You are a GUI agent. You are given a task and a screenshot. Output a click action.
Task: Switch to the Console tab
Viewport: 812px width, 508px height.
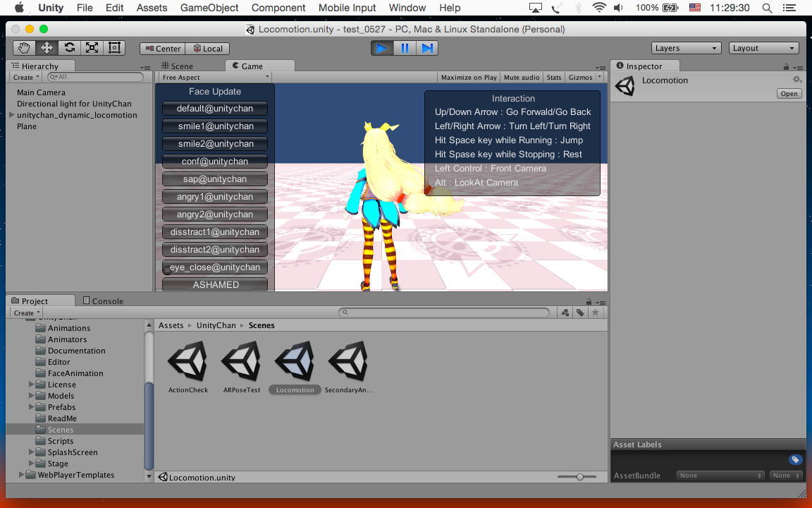tap(103, 301)
